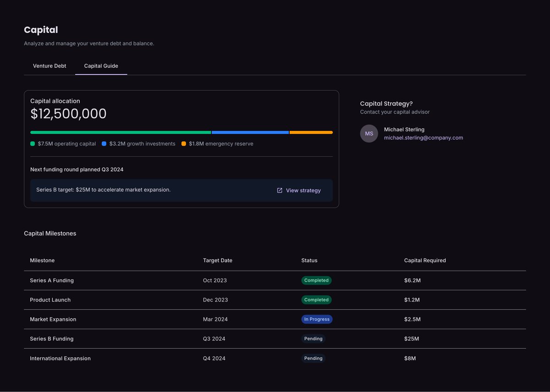This screenshot has height=392, width=550.
Task: Click the Capital Required column header
Action: click(425, 261)
